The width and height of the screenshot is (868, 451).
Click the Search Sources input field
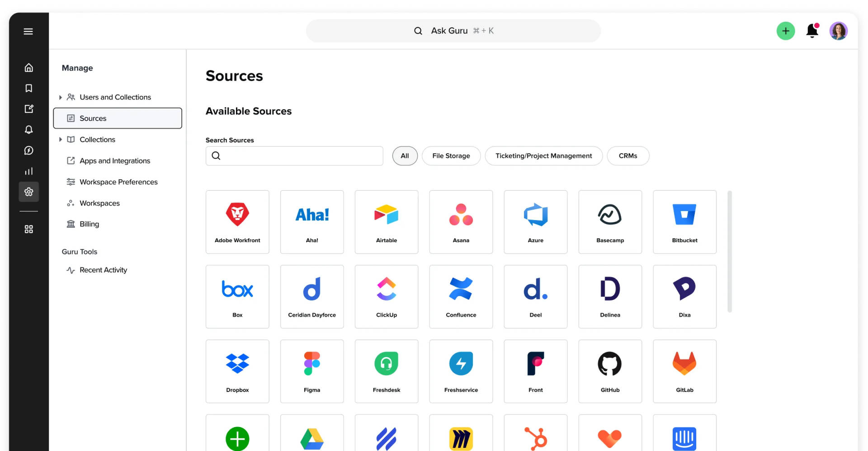tap(294, 156)
